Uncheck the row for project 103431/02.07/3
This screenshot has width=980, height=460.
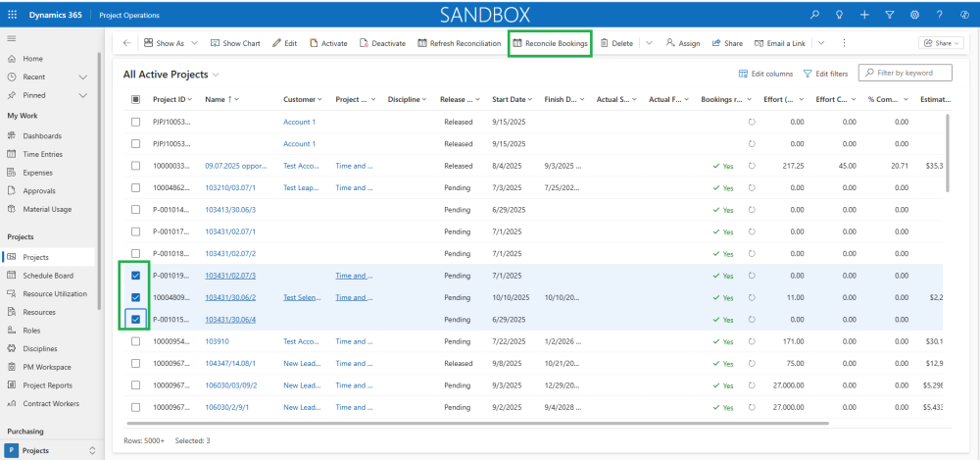pos(135,276)
